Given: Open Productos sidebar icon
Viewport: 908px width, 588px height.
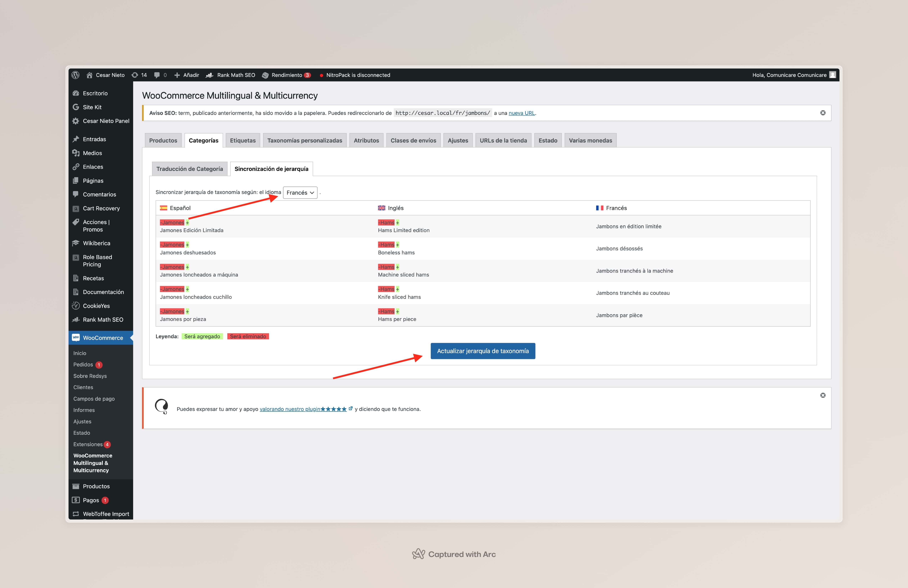Looking at the screenshot, I should [x=75, y=486].
